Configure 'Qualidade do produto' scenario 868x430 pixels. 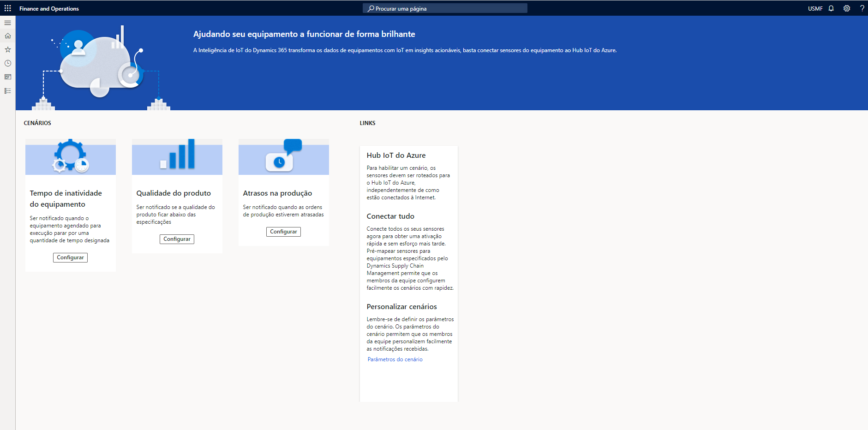(177, 239)
